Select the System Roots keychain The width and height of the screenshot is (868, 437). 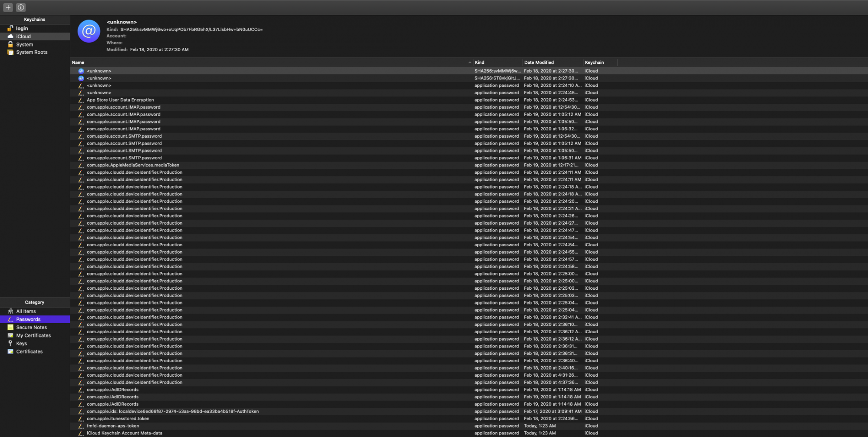(x=35, y=52)
